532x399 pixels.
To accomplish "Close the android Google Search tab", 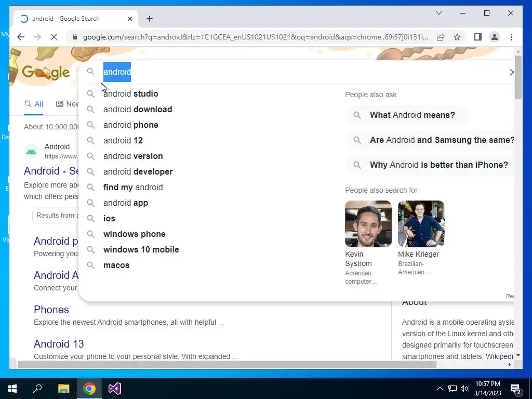I will 129,19.
